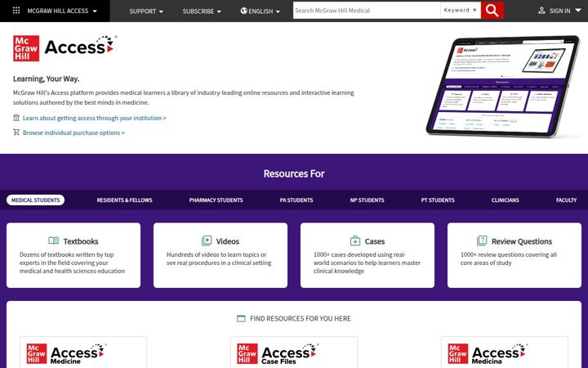This screenshot has height=368, width=588.
Task: Select the NP Students tab
Action: (x=367, y=200)
